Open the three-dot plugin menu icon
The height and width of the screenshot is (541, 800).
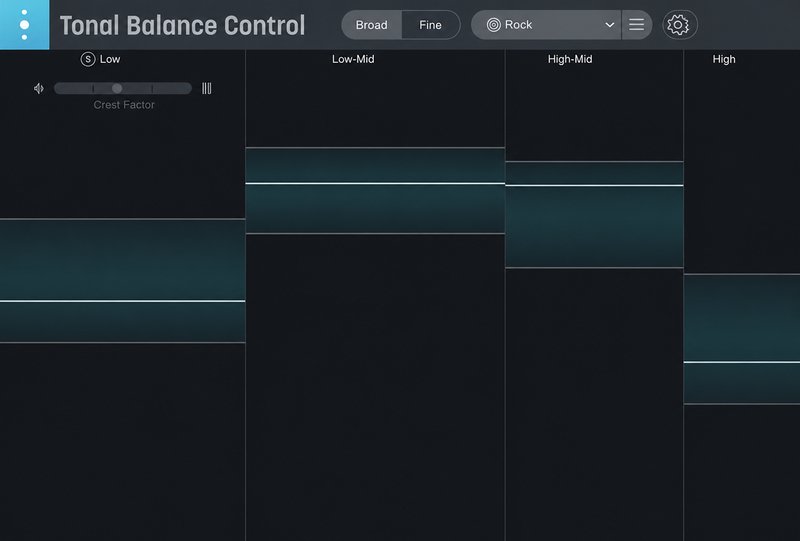24,24
